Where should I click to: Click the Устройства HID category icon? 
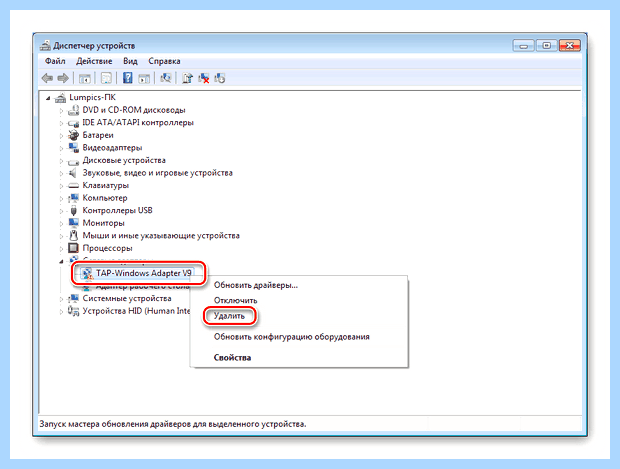click(74, 311)
